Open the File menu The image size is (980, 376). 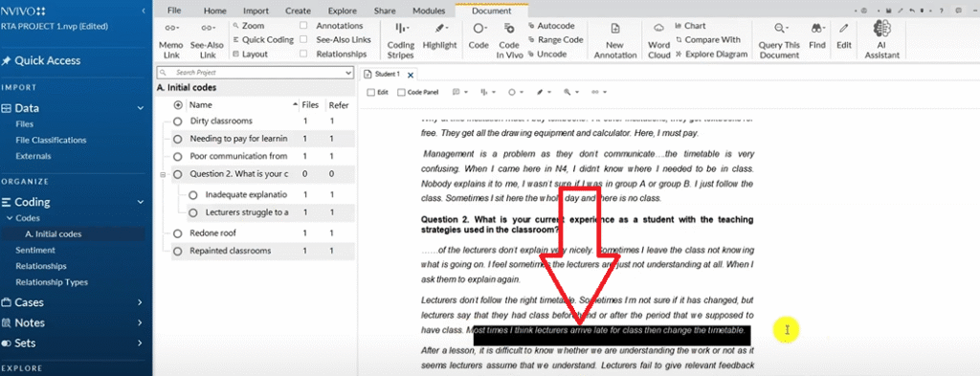click(174, 11)
